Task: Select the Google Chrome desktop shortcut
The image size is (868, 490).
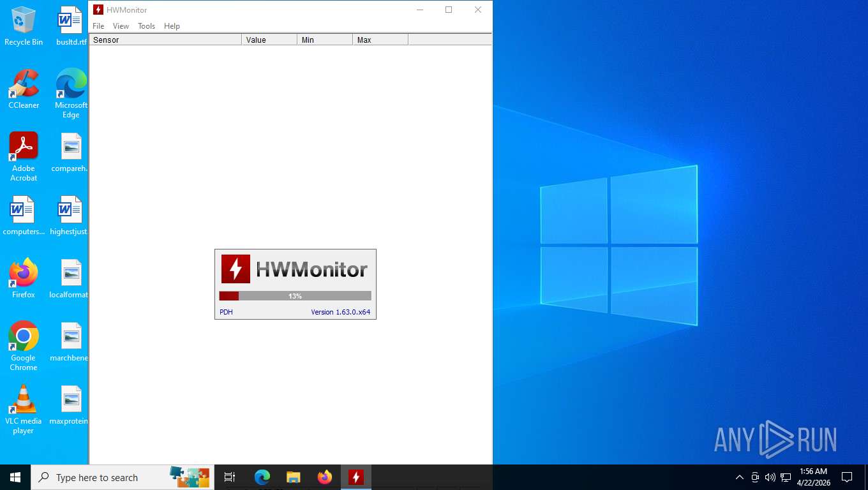Action: [24, 346]
